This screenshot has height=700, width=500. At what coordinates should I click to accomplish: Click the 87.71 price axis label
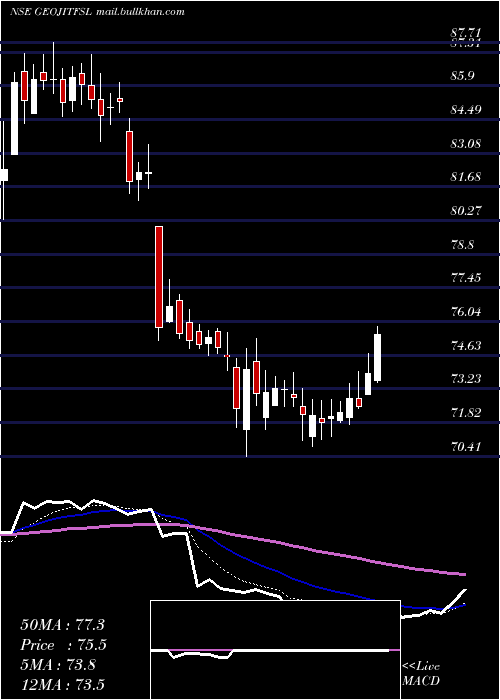point(466,32)
